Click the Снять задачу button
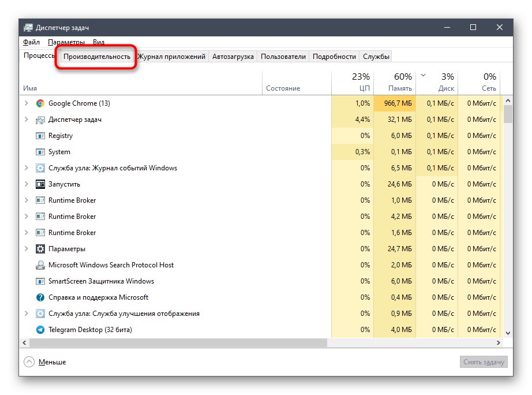This screenshot has width=532, height=395. [x=485, y=362]
